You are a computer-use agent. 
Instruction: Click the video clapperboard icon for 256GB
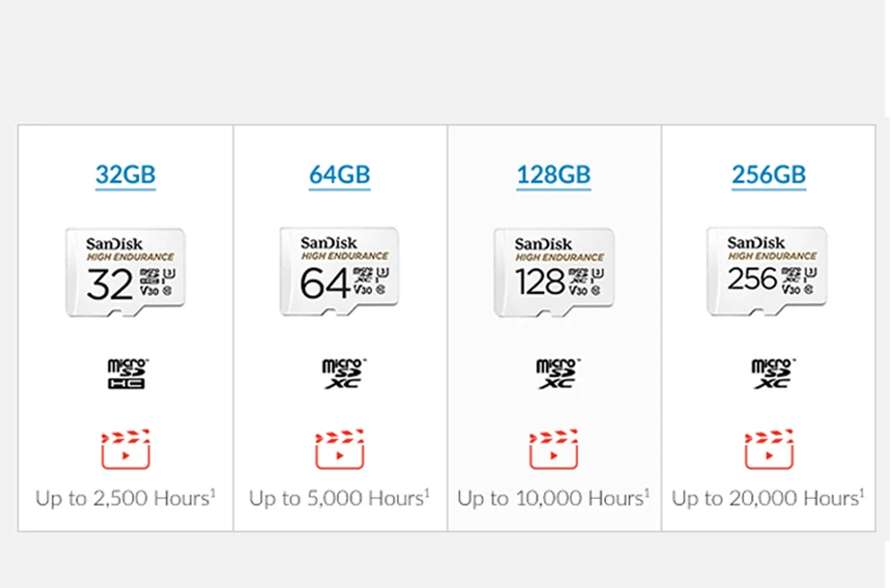[770, 450]
